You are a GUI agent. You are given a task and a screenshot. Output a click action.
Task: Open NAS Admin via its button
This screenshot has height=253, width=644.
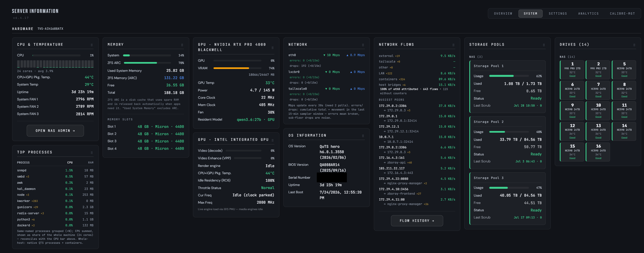[55, 131]
